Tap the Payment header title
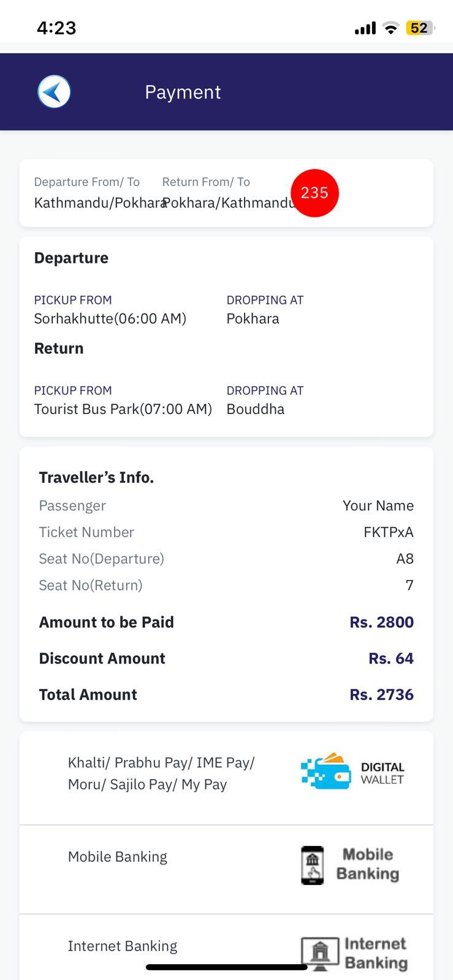Screen dimensions: 453x980 click(x=183, y=92)
